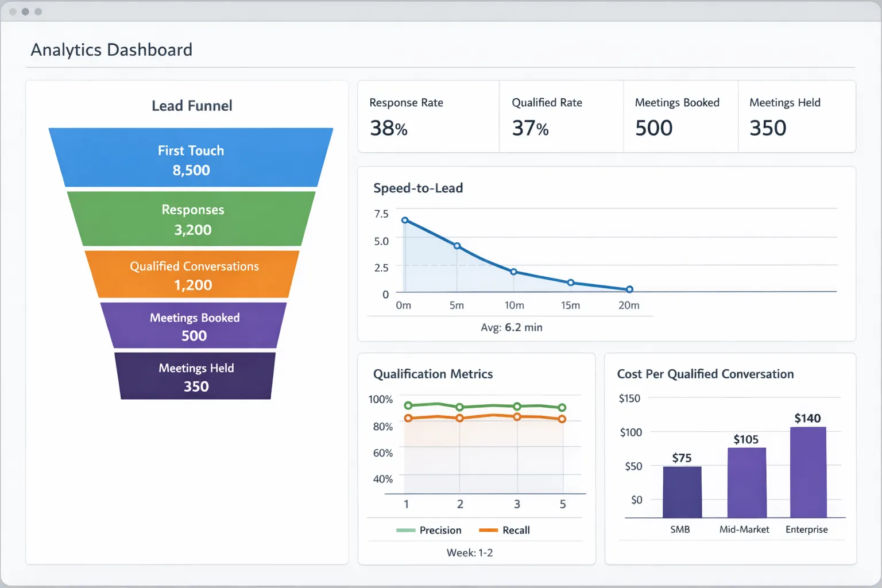Open the Meetings Held 350 card
Viewport: 882px width, 588px height.
795,116
